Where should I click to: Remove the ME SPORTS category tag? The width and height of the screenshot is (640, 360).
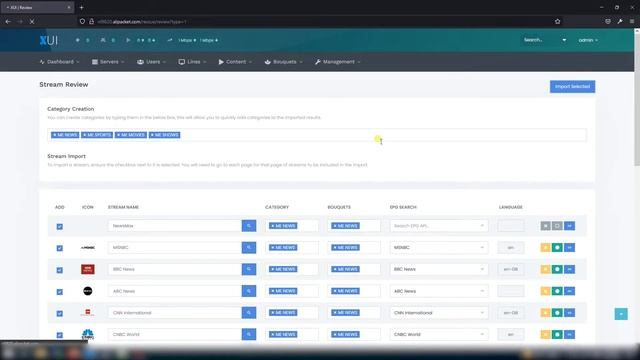(84, 135)
